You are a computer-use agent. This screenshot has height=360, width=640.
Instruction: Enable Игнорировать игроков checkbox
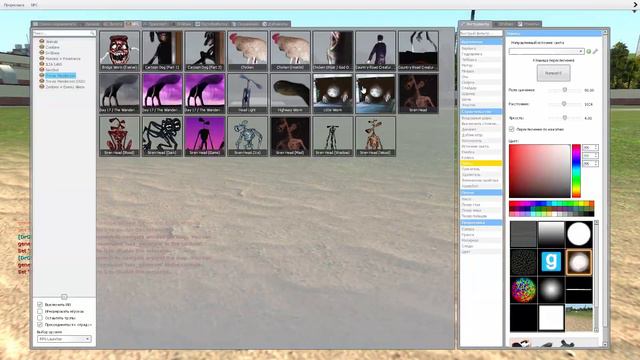pyautogui.click(x=40, y=311)
